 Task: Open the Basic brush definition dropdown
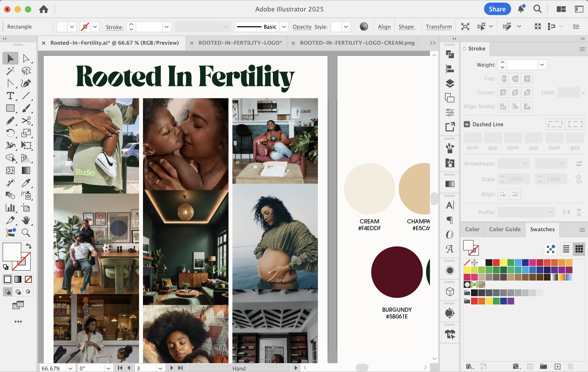click(284, 26)
